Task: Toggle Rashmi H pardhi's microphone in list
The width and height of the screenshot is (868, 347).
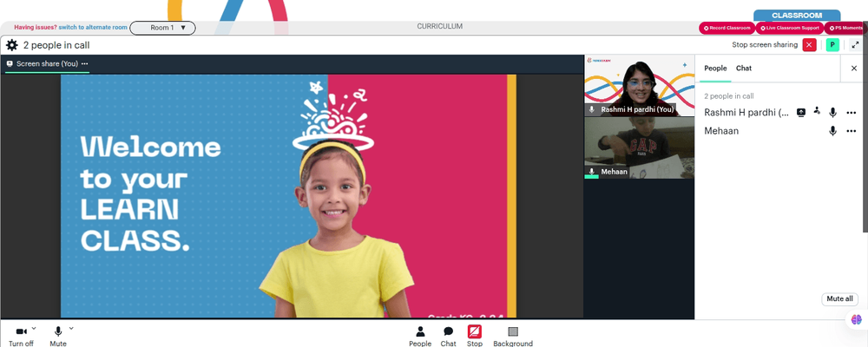Action: tap(832, 113)
